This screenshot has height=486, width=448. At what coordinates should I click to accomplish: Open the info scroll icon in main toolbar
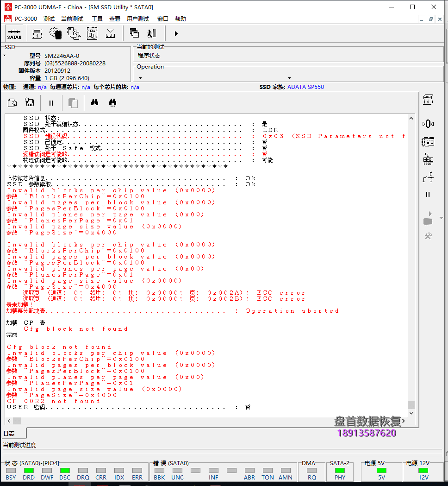point(37,33)
